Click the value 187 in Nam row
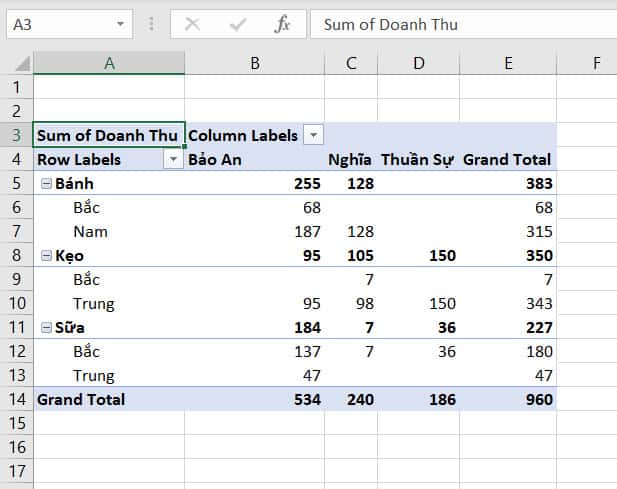 click(307, 231)
